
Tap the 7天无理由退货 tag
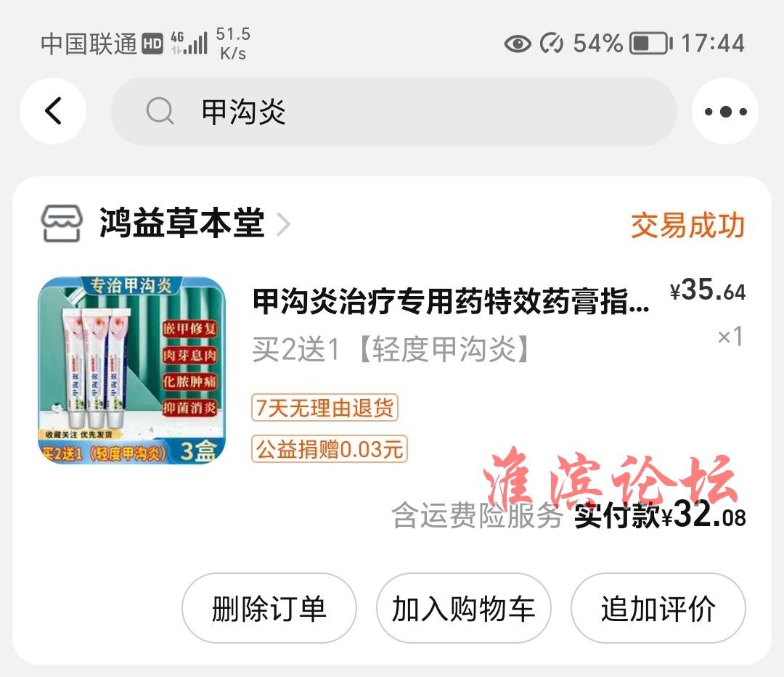point(324,408)
